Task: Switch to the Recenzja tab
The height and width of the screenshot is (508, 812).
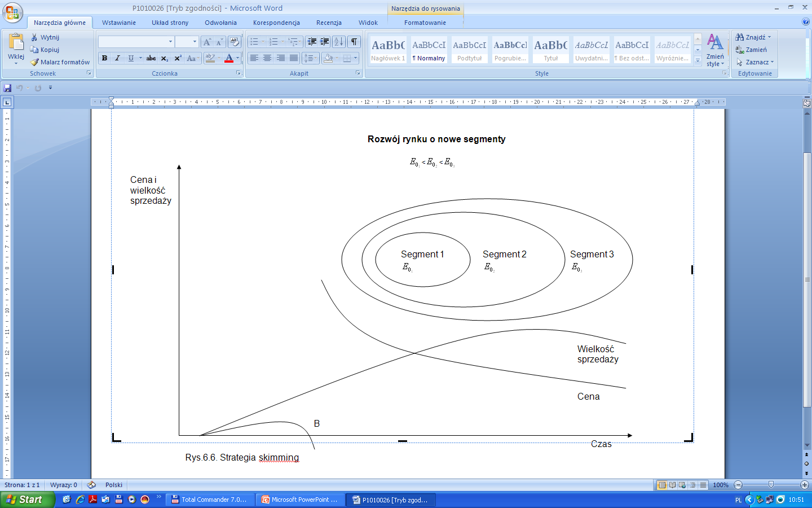Action: click(x=329, y=23)
